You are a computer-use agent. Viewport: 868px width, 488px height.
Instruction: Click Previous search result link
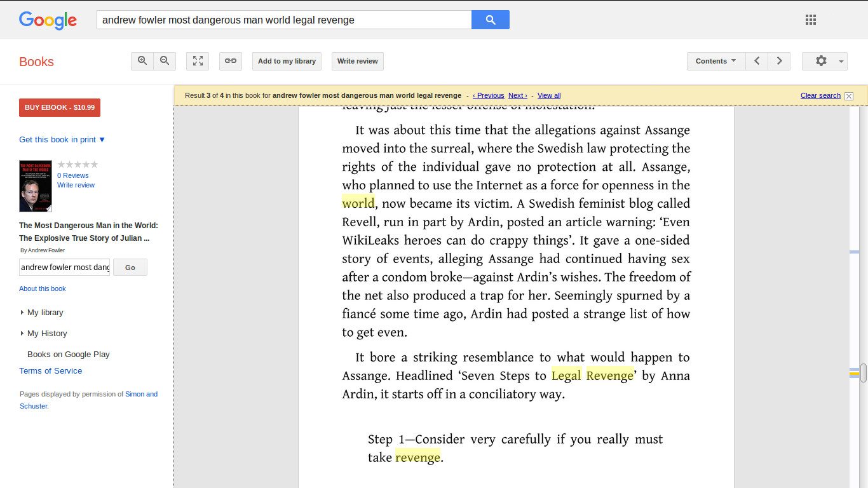pos(489,95)
